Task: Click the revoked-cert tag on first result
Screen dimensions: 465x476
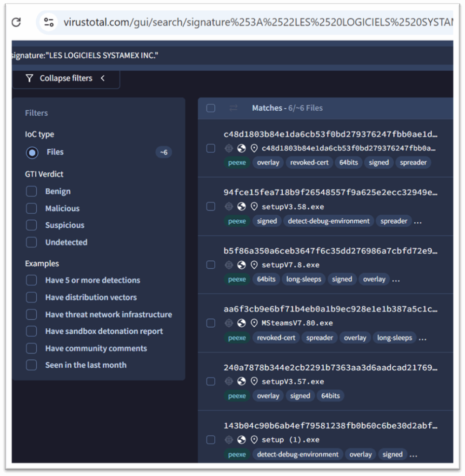Action: [309, 163]
